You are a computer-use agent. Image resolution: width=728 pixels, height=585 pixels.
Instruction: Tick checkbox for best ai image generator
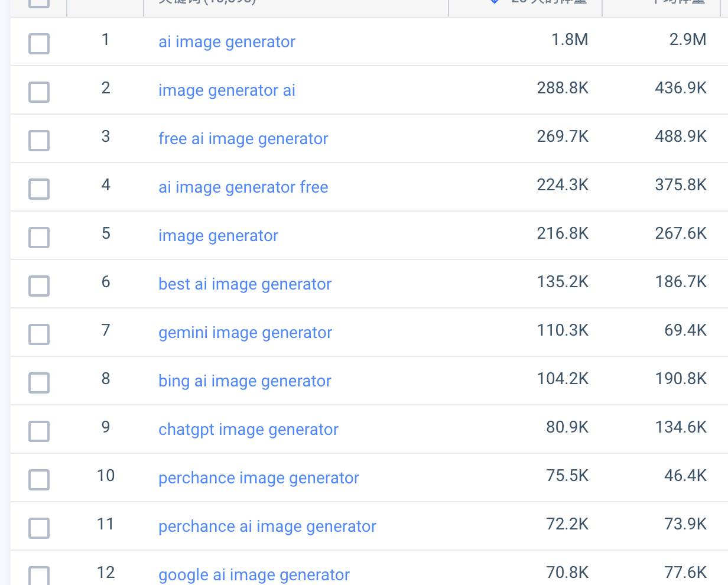coord(39,286)
